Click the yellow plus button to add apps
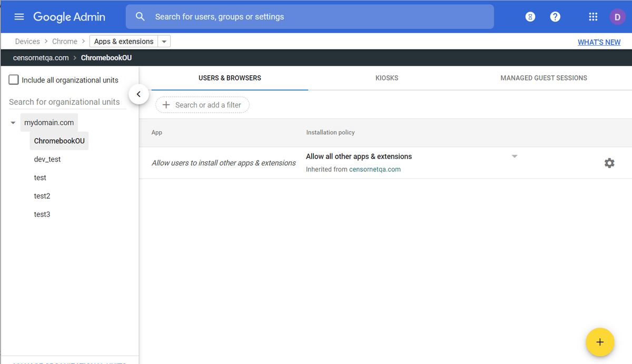The image size is (632, 364). pos(600,342)
